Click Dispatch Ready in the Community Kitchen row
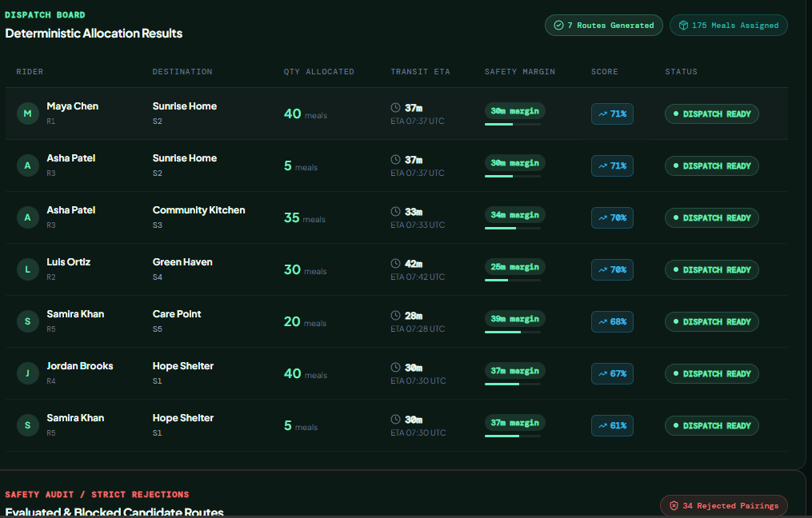Image resolution: width=812 pixels, height=518 pixels. pyautogui.click(x=712, y=218)
